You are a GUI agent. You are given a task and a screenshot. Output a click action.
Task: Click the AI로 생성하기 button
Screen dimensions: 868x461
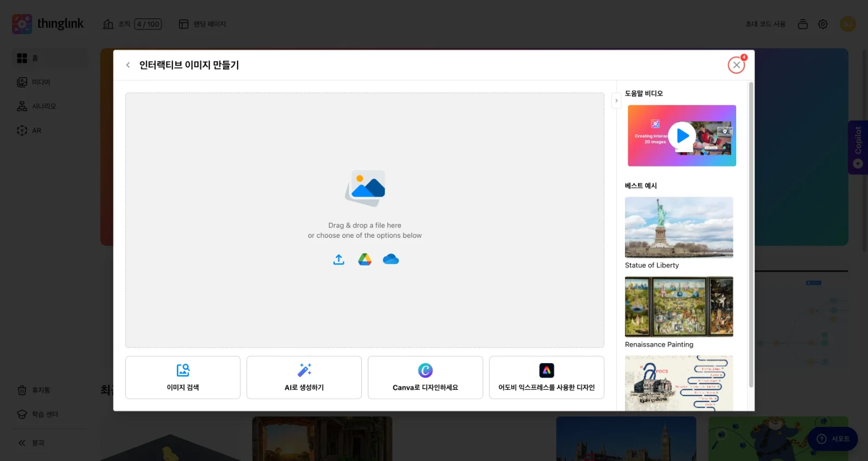pos(304,377)
